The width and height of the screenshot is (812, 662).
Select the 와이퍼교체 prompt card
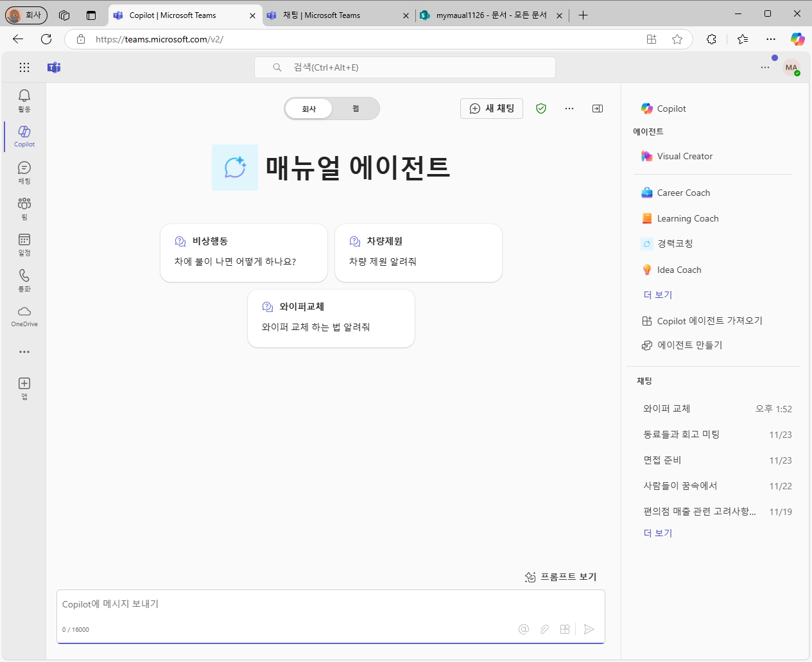(331, 318)
